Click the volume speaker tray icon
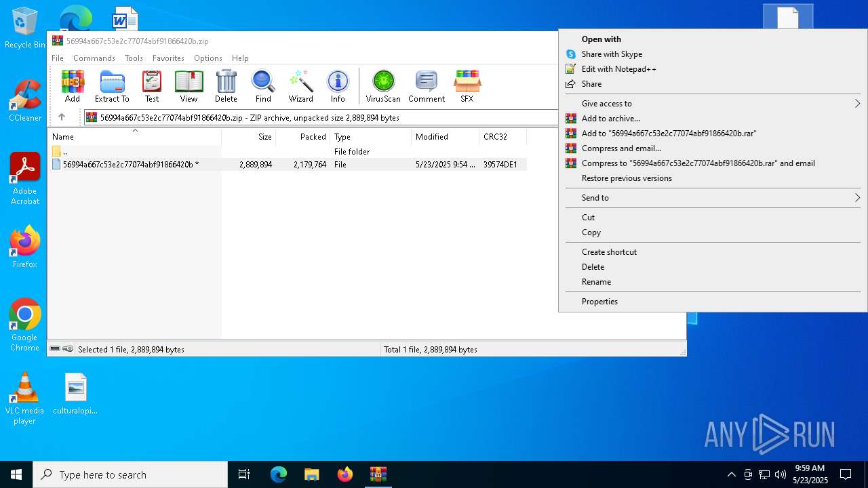The width and height of the screenshot is (868, 488). (780, 474)
